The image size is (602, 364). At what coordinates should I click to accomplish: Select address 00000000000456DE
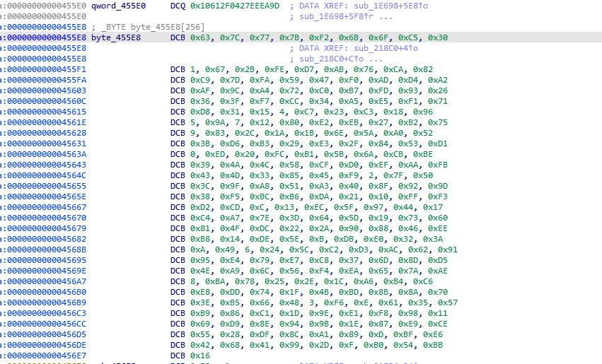pos(47,345)
